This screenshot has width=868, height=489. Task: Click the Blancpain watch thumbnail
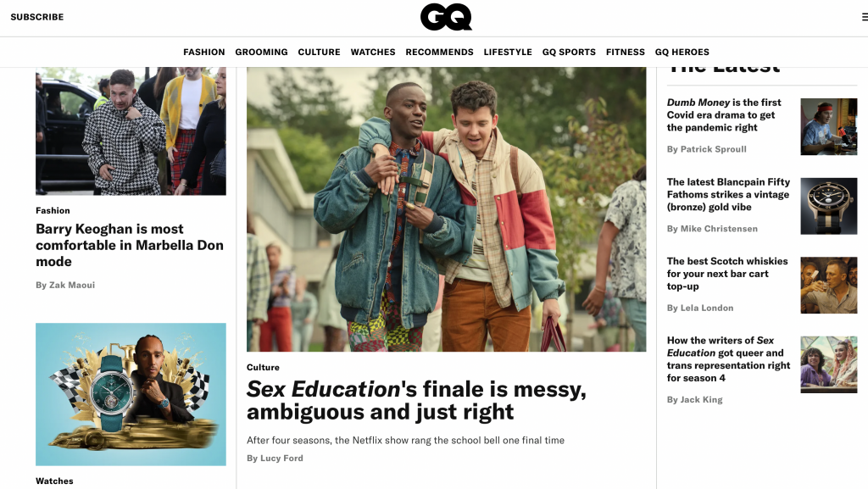point(829,206)
